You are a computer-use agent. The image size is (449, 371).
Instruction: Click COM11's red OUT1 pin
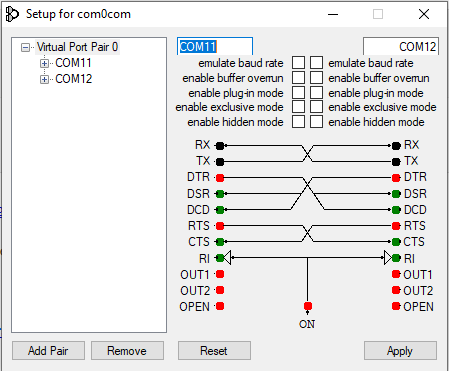[x=220, y=274]
